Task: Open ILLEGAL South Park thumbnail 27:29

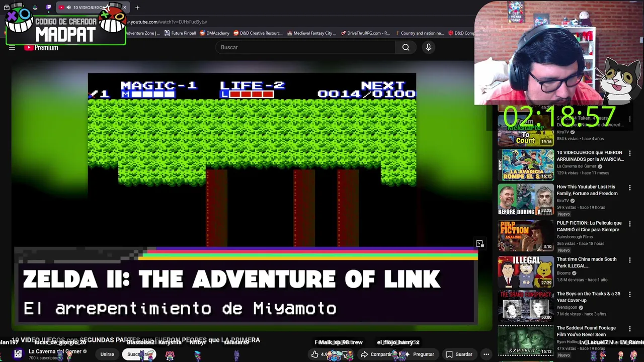Action: click(x=526, y=271)
